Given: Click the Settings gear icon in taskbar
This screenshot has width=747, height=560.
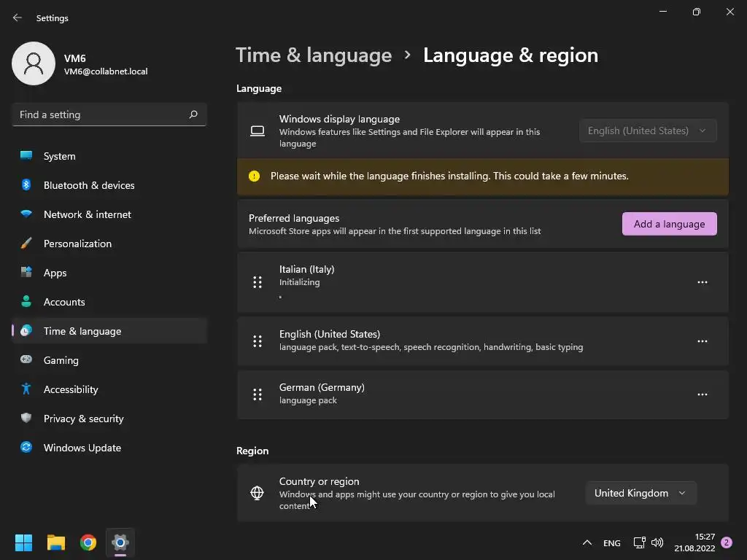Looking at the screenshot, I should point(120,542).
